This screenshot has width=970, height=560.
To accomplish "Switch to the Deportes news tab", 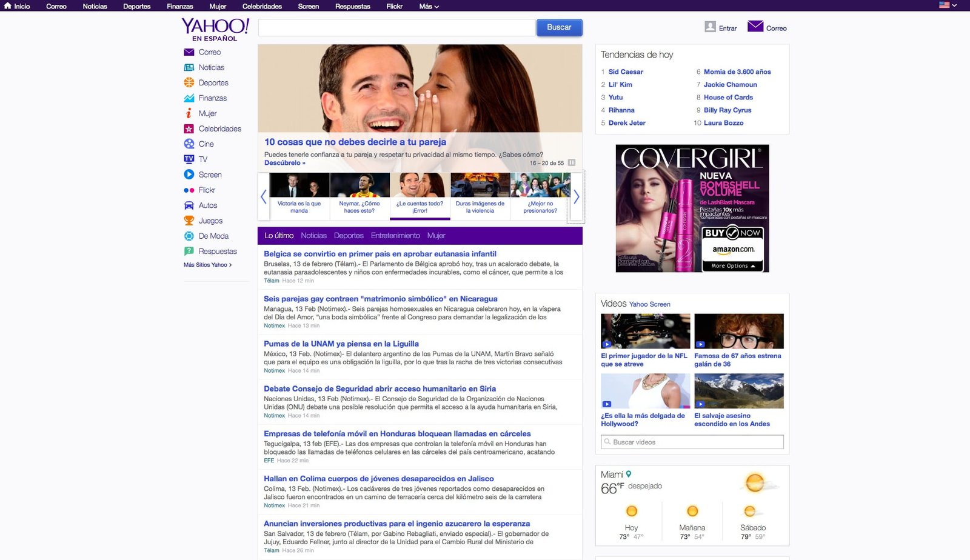I will tap(349, 236).
